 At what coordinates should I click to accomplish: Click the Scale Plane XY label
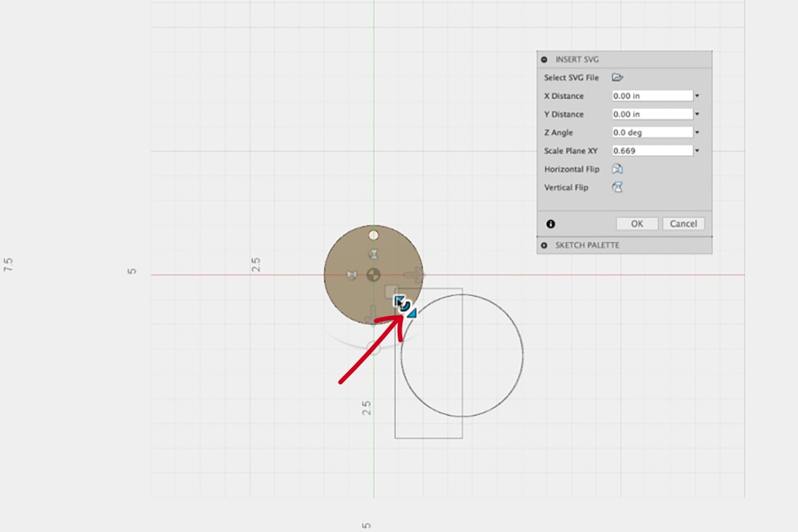(571, 151)
